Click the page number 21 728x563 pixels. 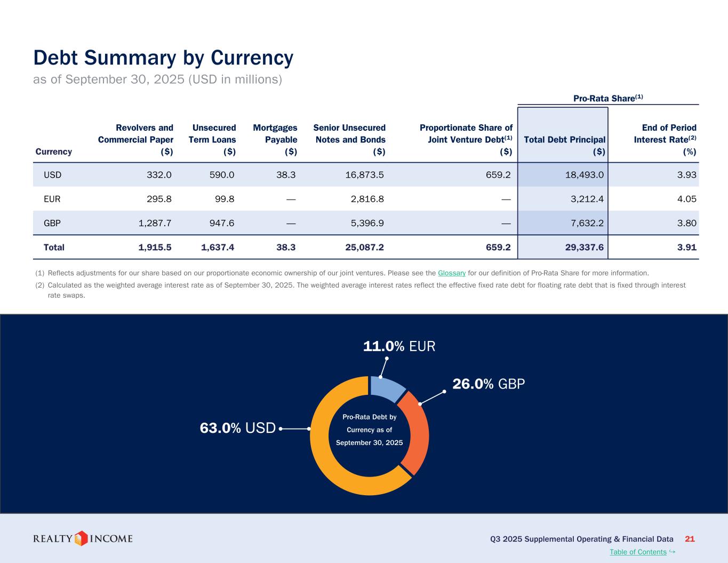coord(690,539)
